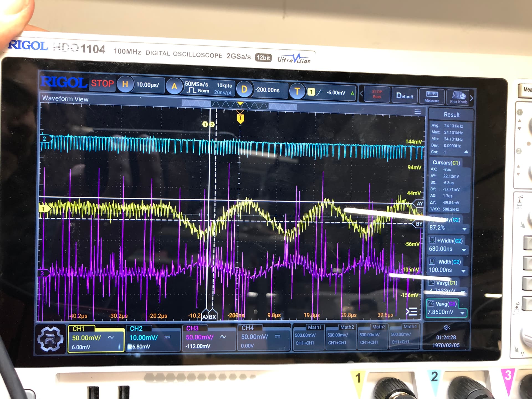This screenshot has width=532, height=399.
Task: Open the Trigger T settings
Action: [297, 91]
